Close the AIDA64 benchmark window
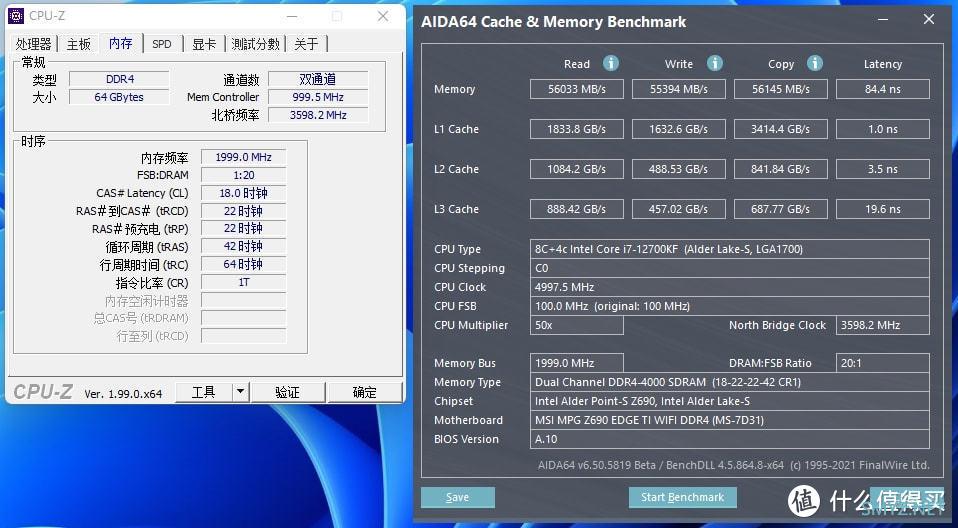958x528 pixels. 929,20
